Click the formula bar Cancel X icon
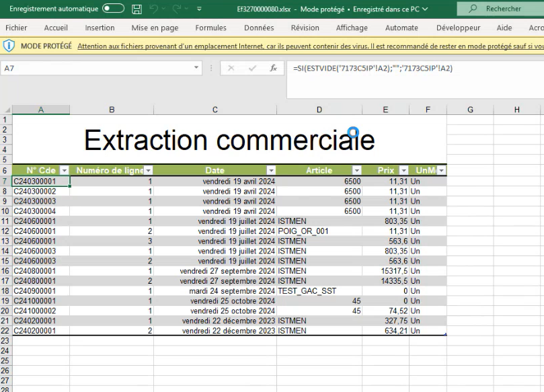This screenshot has height=392, width=544. [231, 69]
